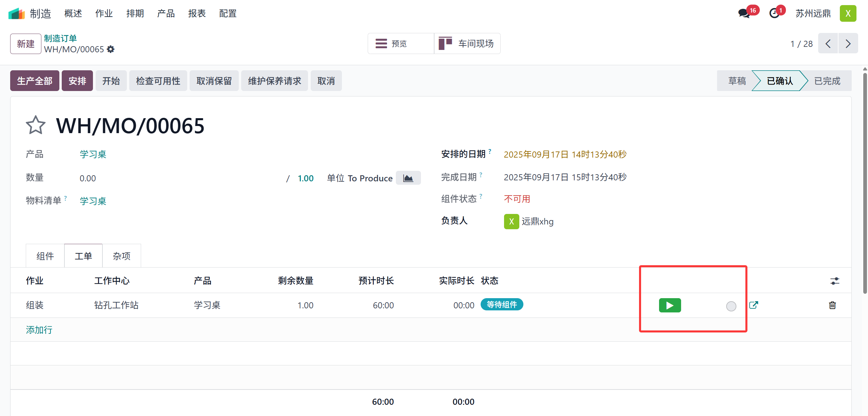Select the 已完成 status stage
The height and width of the screenshot is (416, 868).
(x=827, y=81)
